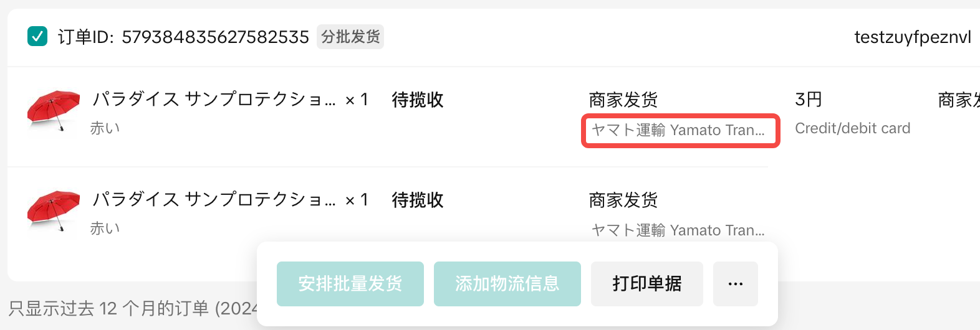Click the first item's 商家发货 label
Viewport: 980px width, 330px height.
623,100
